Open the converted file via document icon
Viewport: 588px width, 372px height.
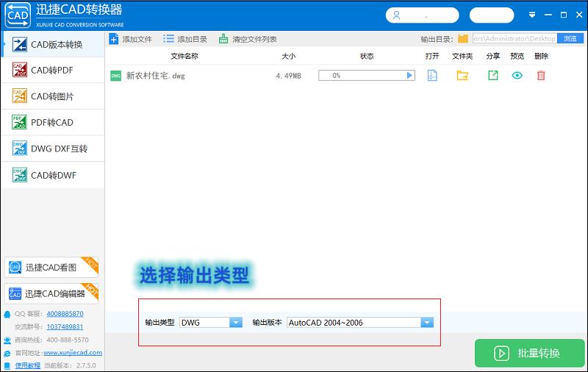[432, 76]
